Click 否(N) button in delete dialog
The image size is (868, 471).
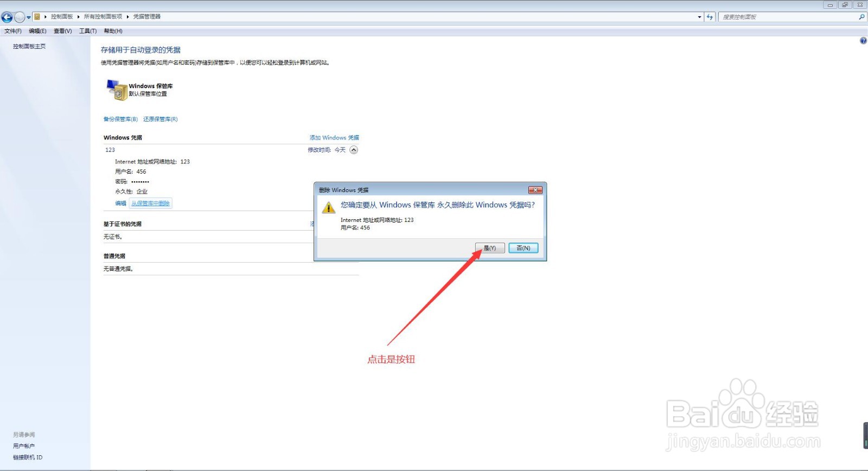[524, 248]
